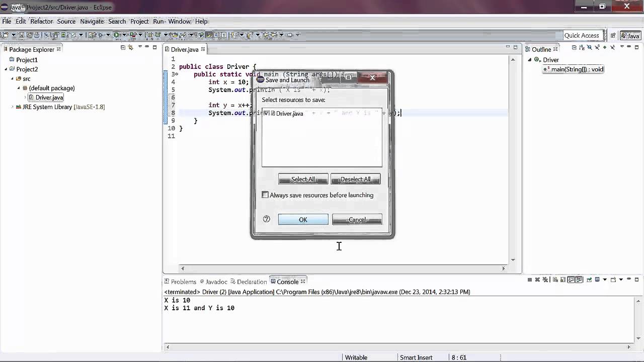Viewport: 644px width, 362px height.
Task: Uncheck Driver.java in resources to save
Action: click(x=266, y=113)
